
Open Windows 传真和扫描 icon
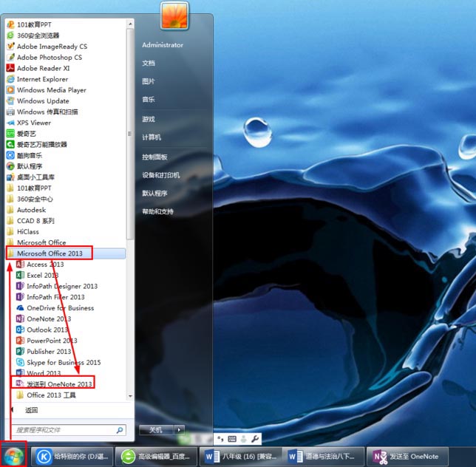click(x=10, y=112)
